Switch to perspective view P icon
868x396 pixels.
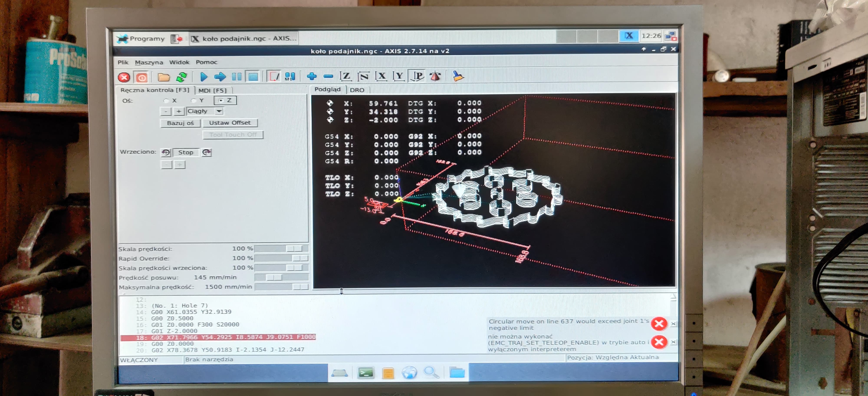pyautogui.click(x=417, y=76)
